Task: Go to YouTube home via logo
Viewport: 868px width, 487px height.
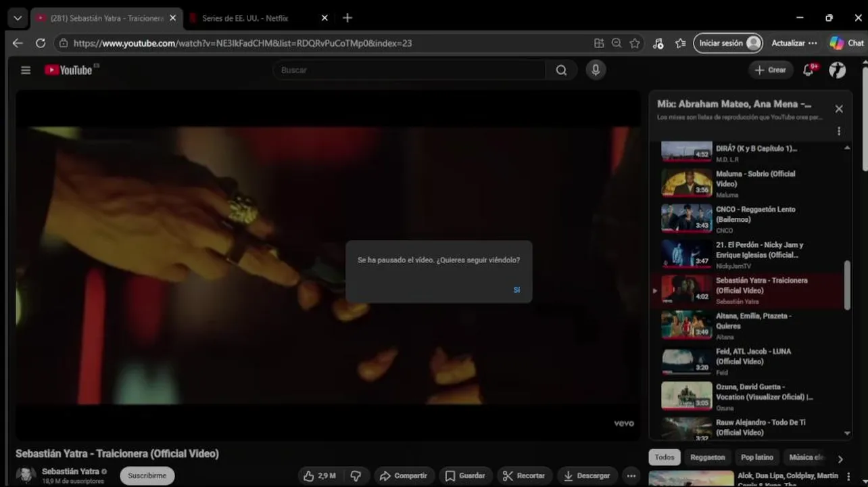Action: point(68,70)
